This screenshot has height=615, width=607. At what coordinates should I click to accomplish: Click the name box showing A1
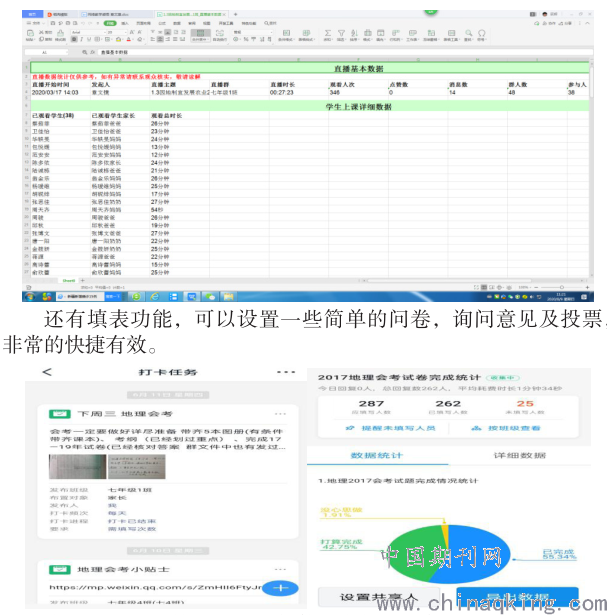tap(46, 52)
